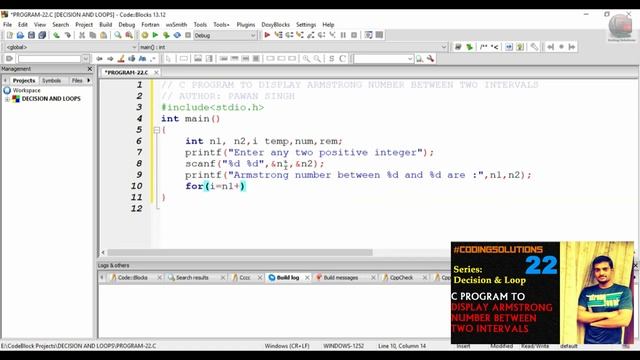The height and width of the screenshot is (360, 640).
Task: Click the Zoom in editor icon
Action: (x=306, y=59)
